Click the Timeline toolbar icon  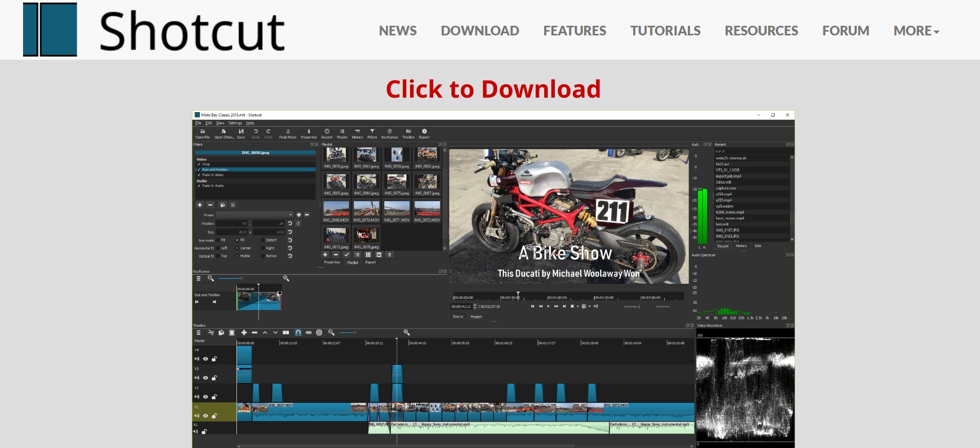(x=409, y=134)
